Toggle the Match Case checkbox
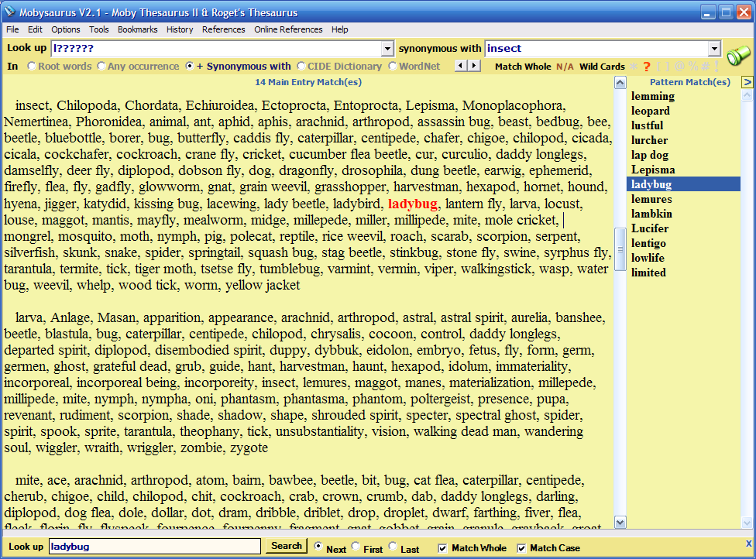The image size is (756, 559). click(x=521, y=548)
